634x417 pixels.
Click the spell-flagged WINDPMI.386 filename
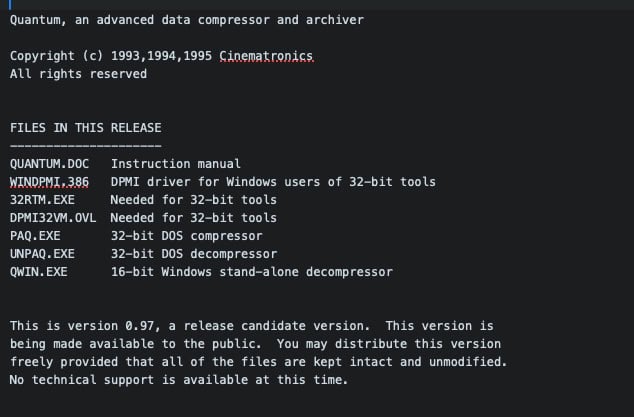pyautogui.click(x=49, y=182)
